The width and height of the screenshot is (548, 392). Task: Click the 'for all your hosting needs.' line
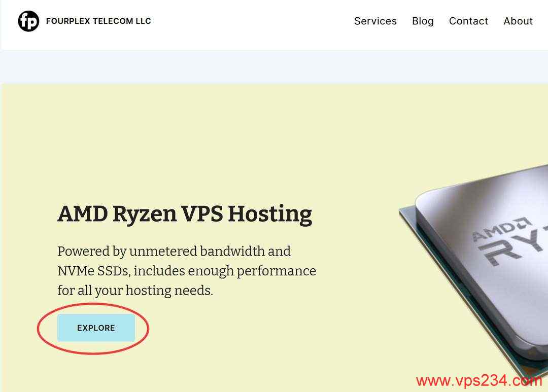(135, 291)
